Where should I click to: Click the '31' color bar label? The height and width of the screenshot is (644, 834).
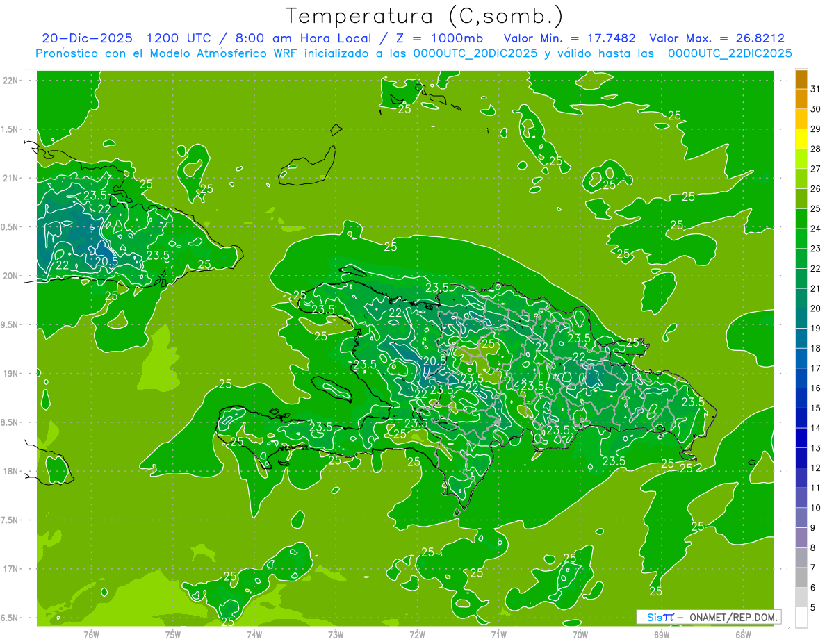pos(815,89)
